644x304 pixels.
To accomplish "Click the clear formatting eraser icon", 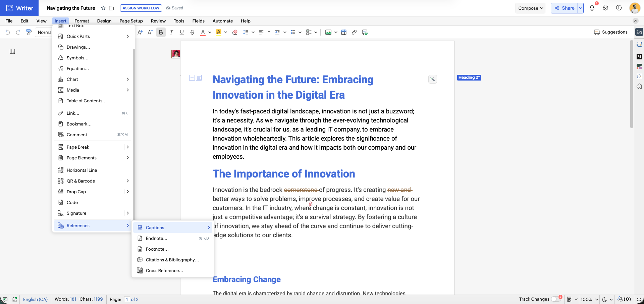I will (x=235, y=32).
